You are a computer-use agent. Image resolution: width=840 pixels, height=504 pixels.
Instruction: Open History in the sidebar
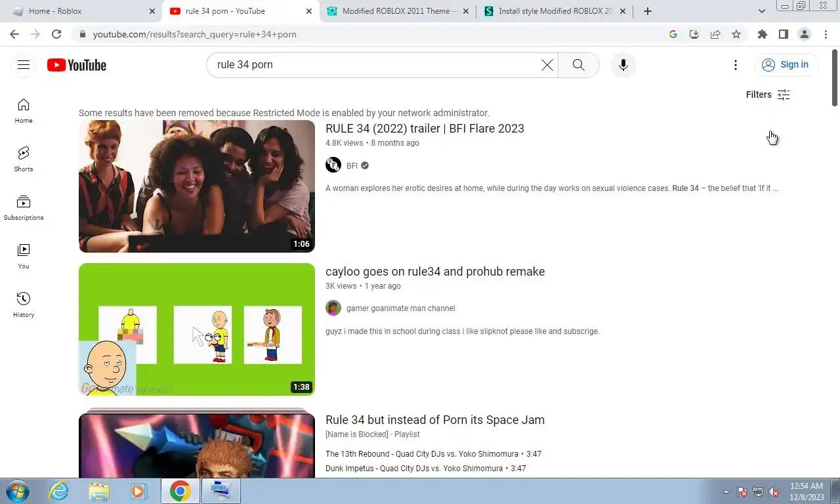pyautogui.click(x=24, y=305)
